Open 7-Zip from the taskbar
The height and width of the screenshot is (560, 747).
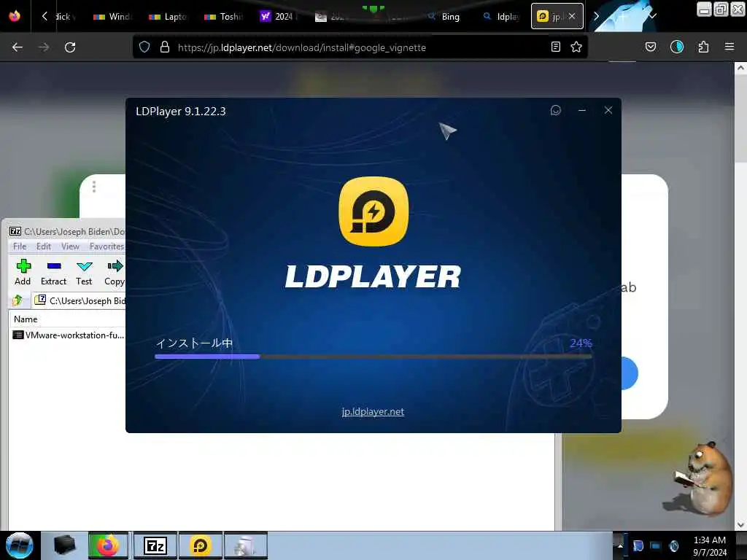point(155,545)
